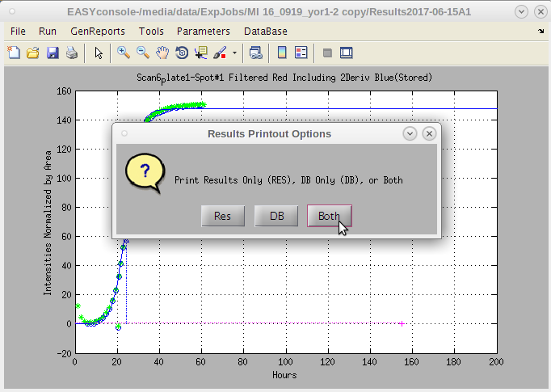The height and width of the screenshot is (392, 551).
Task: Open the Parameters menu
Action: 203,32
